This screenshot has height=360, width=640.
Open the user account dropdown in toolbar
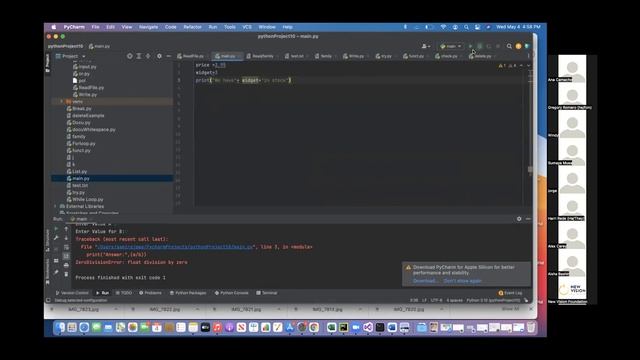point(426,46)
